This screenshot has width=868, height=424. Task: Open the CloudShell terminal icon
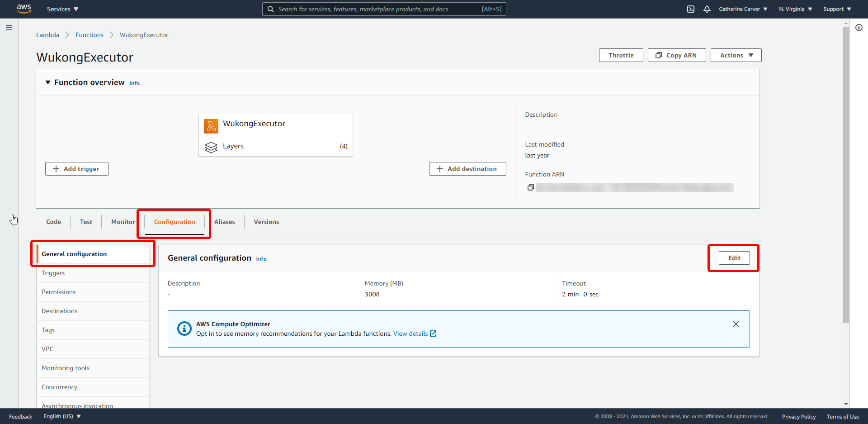(x=691, y=9)
